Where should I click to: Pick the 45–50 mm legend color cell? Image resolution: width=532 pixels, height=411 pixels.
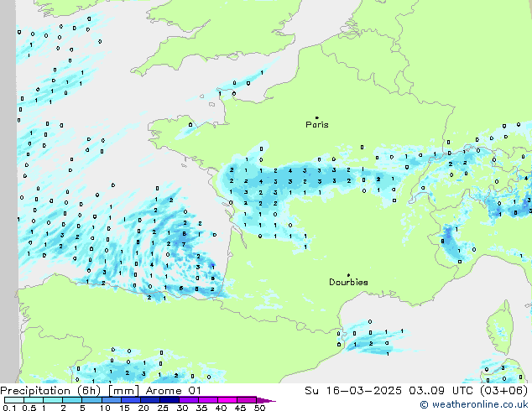pos(247,400)
